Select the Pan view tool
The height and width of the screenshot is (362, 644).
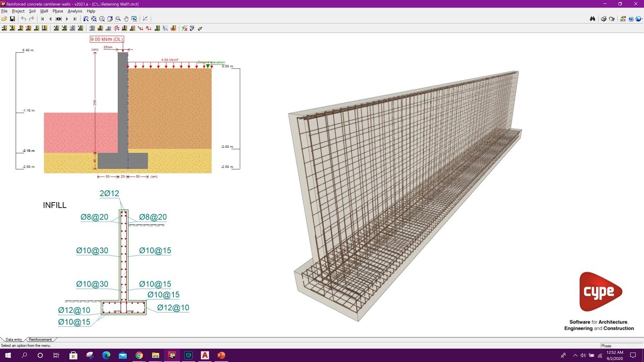[x=126, y=19]
